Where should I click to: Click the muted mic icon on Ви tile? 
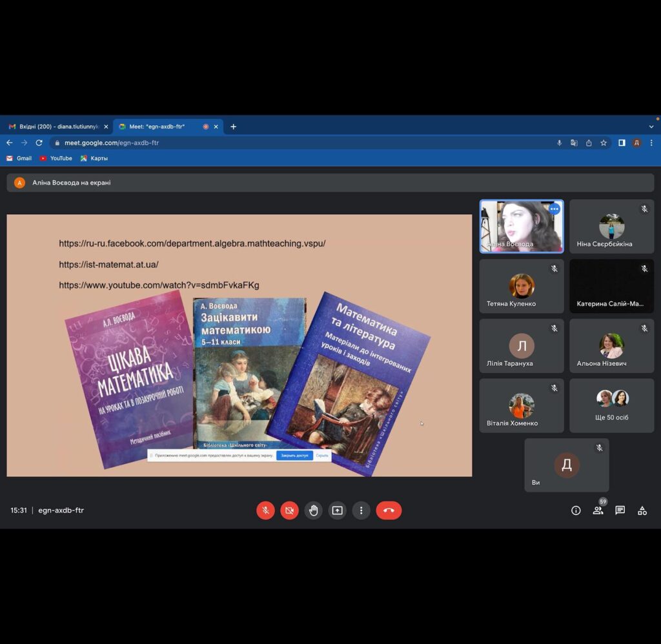coord(599,448)
